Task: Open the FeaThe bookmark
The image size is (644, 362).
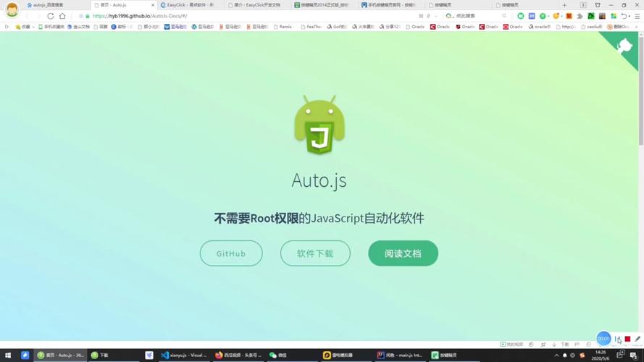Action: click(311, 27)
